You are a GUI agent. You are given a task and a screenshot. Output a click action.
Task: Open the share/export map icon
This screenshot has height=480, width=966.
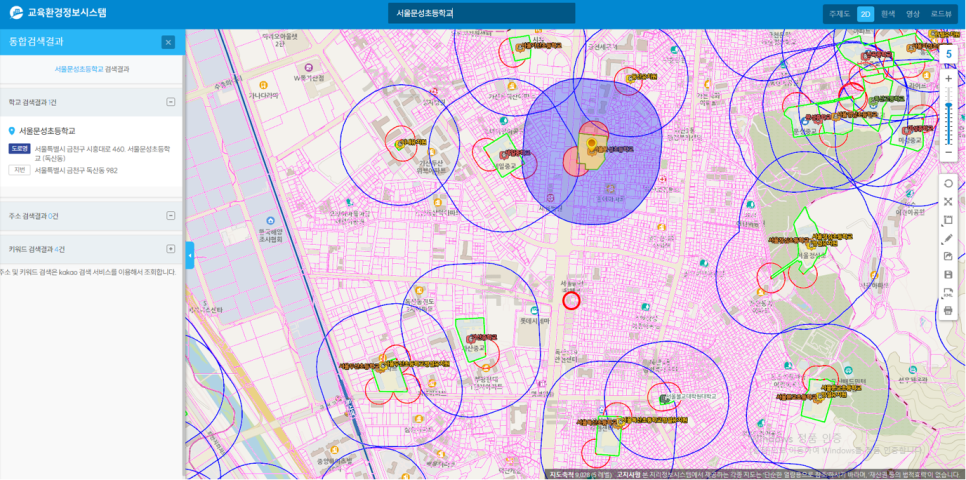click(x=948, y=256)
